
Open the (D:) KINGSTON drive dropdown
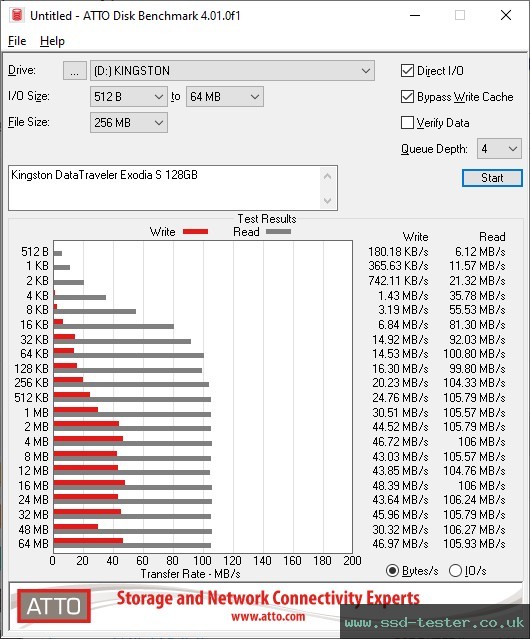click(232, 71)
